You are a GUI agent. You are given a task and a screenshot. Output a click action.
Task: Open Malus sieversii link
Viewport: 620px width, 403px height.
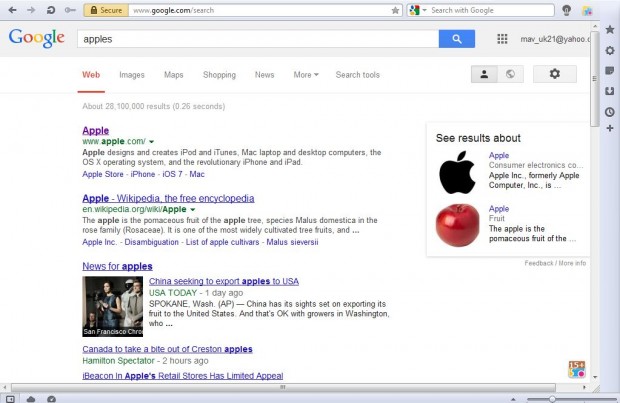click(x=292, y=242)
